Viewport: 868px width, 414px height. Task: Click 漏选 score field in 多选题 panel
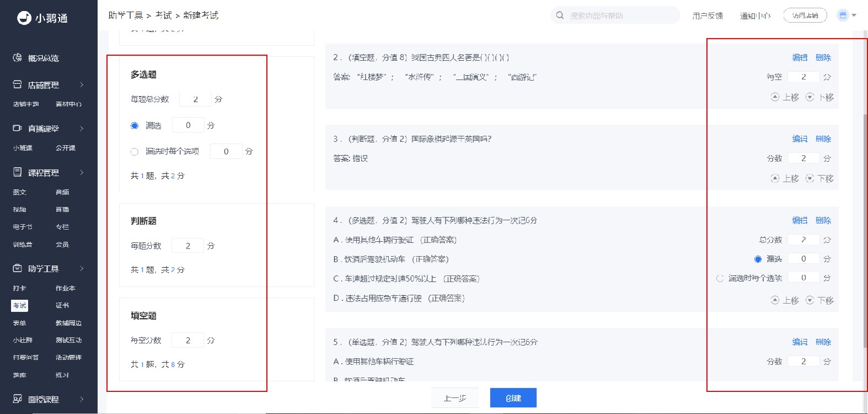pos(188,125)
